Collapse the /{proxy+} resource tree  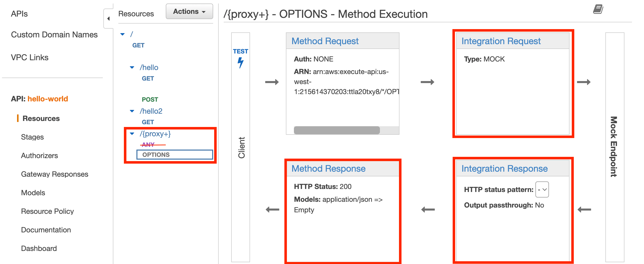point(131,134)
